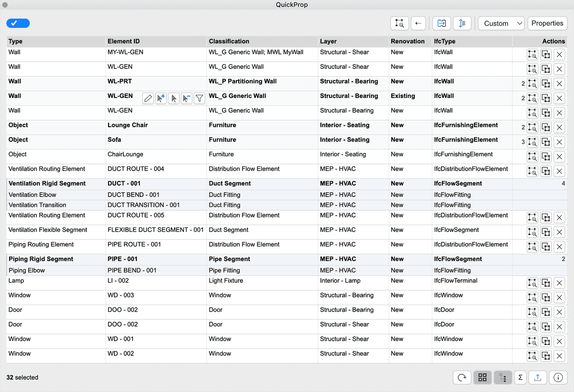Click the filter funnel icon in WL-GEN row

coord(199,98)
